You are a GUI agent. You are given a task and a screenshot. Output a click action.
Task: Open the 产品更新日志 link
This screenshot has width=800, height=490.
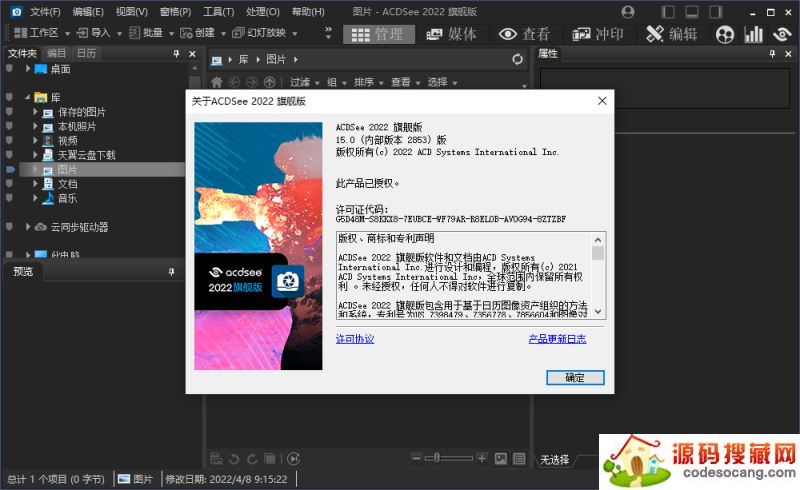(557, 339)
